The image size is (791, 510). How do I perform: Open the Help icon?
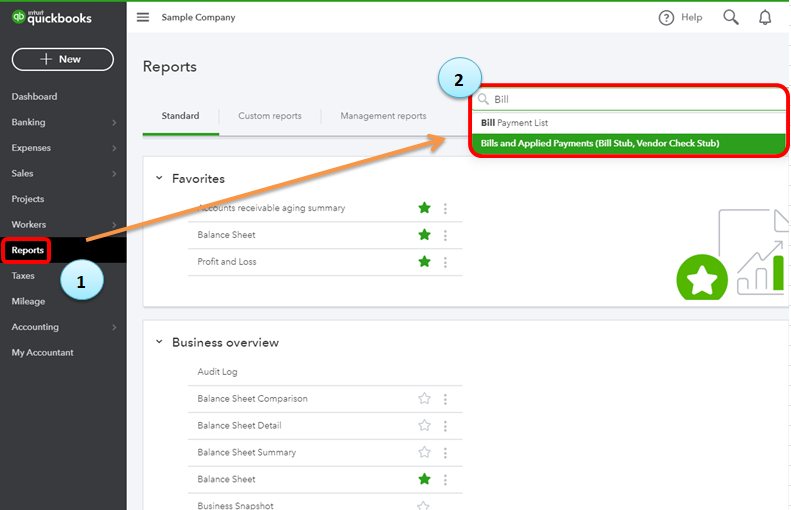tap(667, 17)
